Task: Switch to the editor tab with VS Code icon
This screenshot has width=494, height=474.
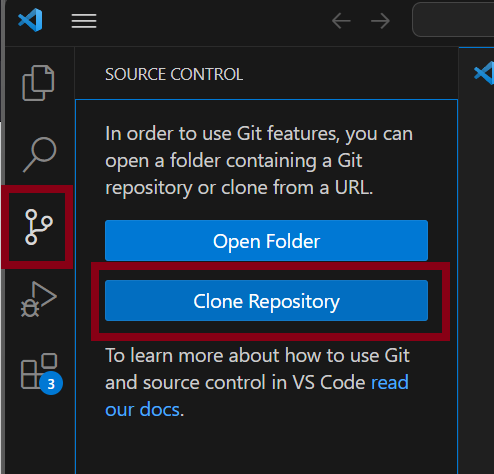Action: click(x=484, y=73)
